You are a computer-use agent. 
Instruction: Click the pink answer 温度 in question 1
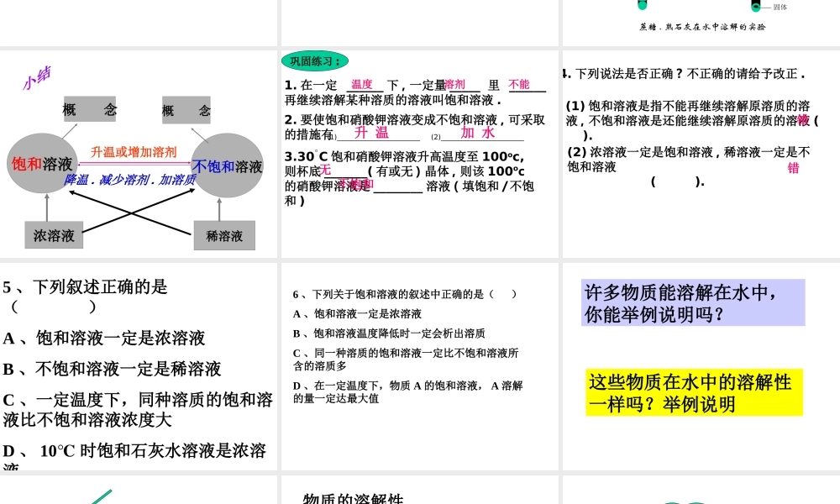point(361,84)
